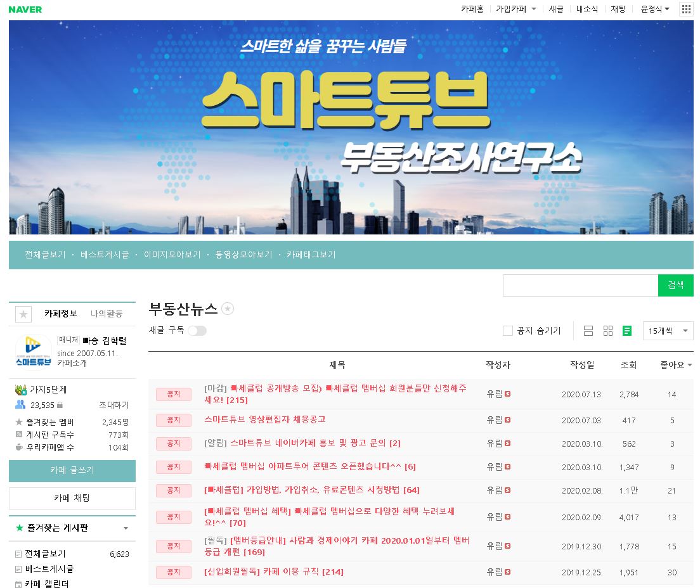Open the 카페소개 link

point(72,363)
